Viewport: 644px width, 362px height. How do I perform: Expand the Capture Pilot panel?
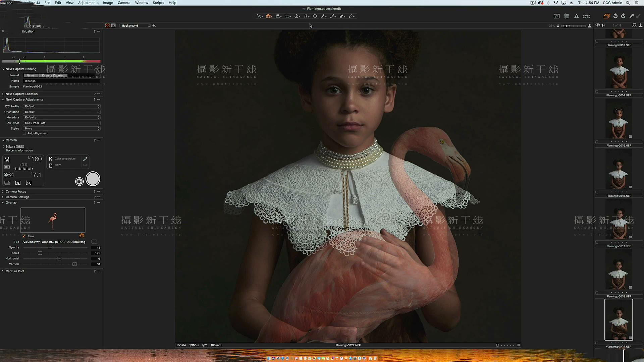point(3,271)
